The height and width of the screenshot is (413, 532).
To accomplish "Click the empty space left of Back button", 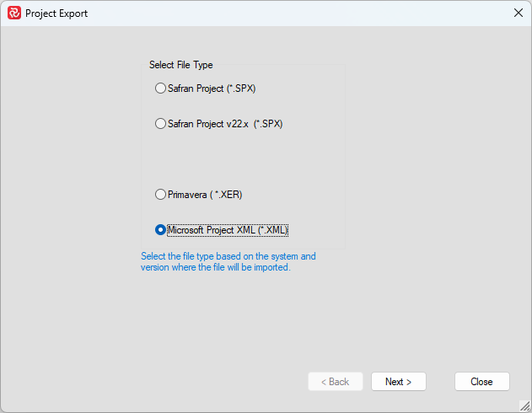I will click(169, 382).
